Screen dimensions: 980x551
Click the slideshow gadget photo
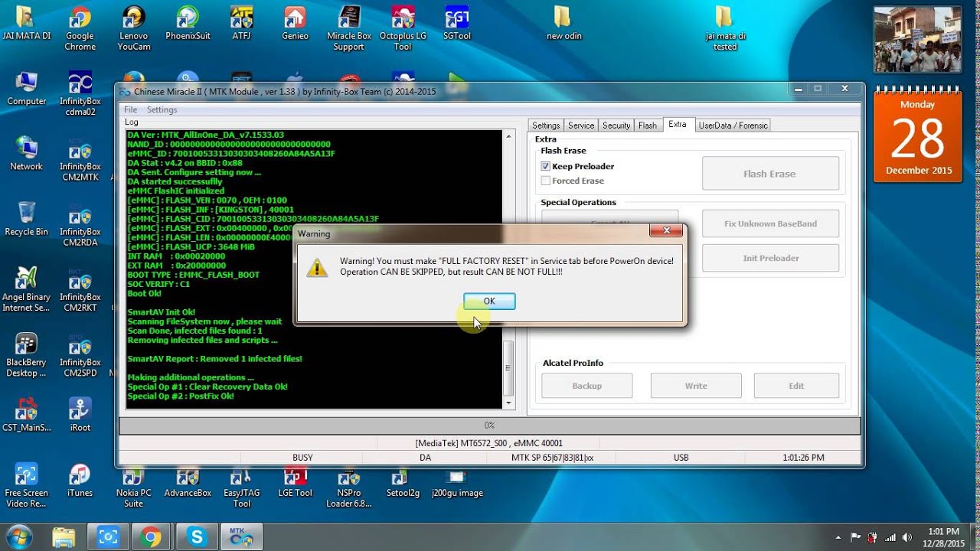click(x=917, y=39)
